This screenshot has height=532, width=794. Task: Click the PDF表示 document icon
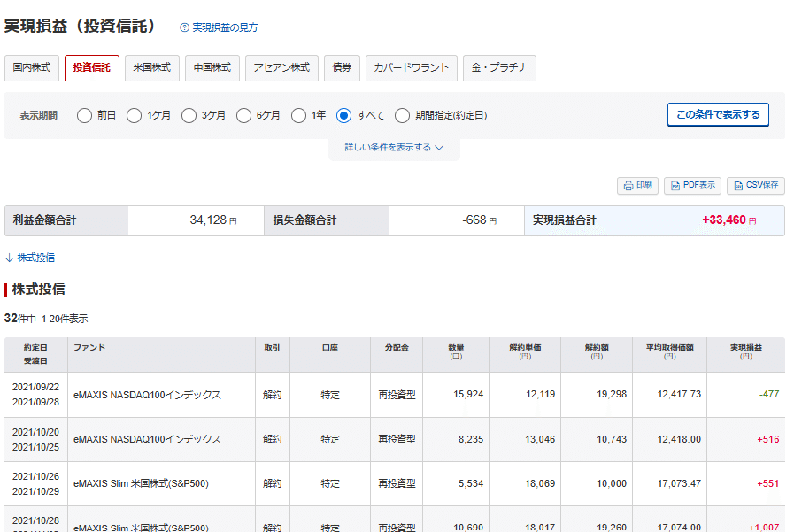tap(675, 186)
